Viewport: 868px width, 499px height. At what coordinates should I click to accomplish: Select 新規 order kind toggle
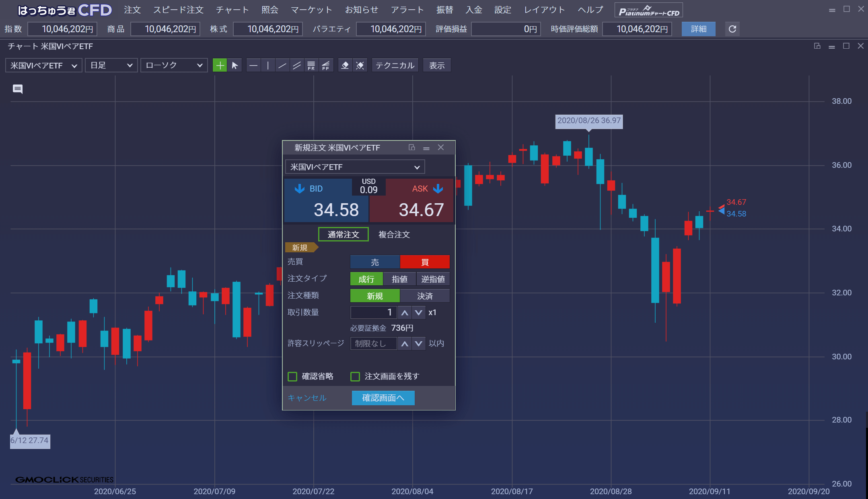(375, 296)
